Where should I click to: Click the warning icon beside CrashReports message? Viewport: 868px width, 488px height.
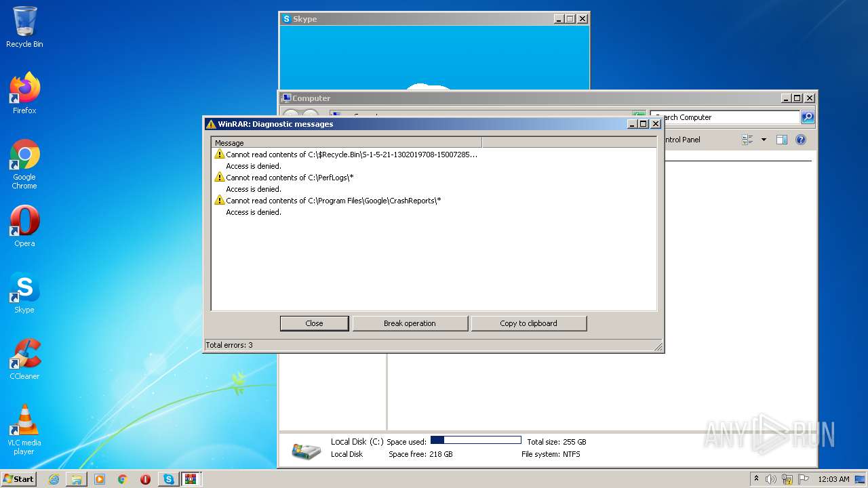point(219,201)
